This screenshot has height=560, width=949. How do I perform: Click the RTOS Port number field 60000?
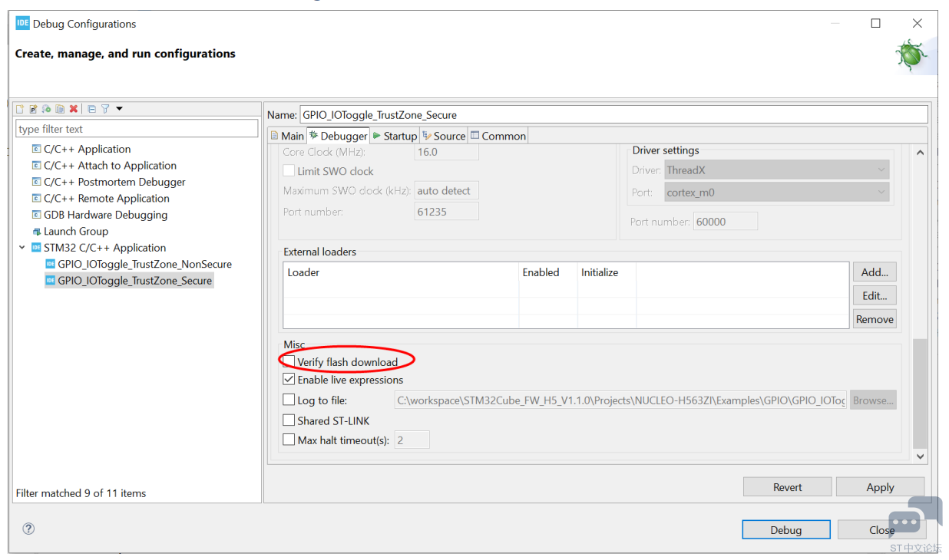[x=725, y=222]
